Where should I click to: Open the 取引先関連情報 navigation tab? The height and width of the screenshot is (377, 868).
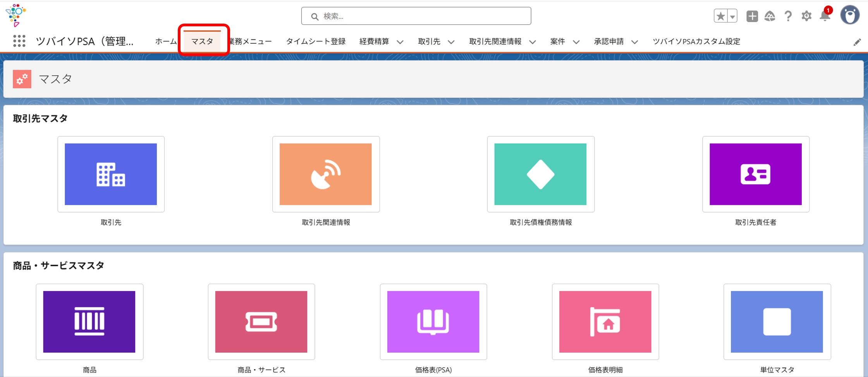tap(495, 41)
